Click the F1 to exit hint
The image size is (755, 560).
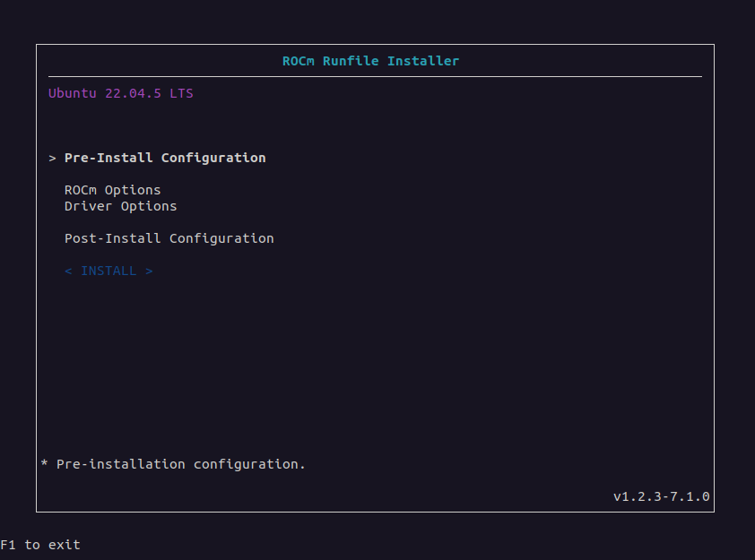coord(40,545)
